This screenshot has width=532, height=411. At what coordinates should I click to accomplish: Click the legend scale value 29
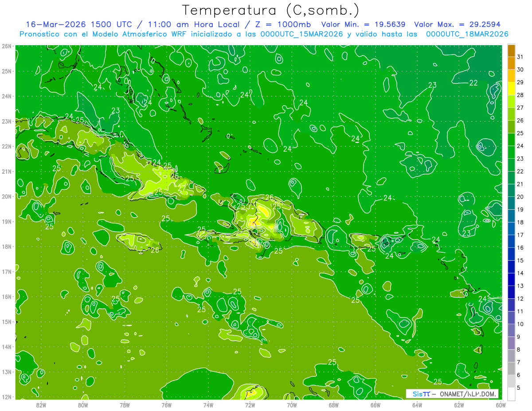pos(520,82)
